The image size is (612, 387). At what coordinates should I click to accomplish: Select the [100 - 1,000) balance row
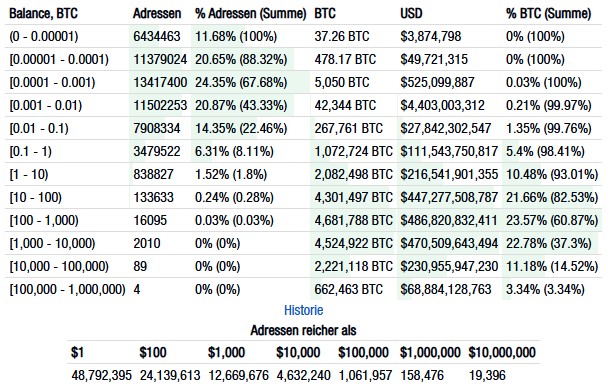pyautogui.click(x=303, y=220)
